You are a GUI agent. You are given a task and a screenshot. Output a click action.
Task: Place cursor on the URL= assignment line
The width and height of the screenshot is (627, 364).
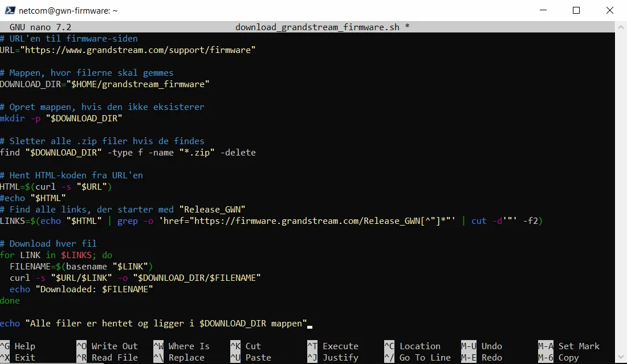tap(128, 50)
